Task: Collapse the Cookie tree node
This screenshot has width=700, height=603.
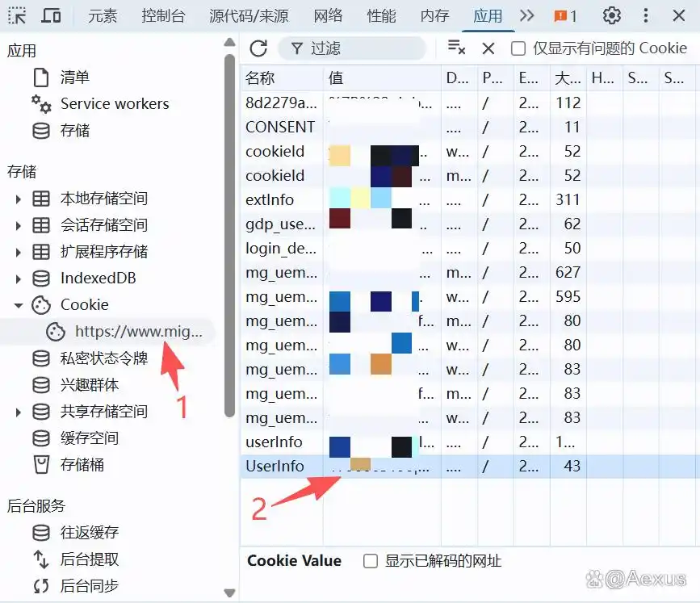Action: pyautogui.click(x=18, y=305)
